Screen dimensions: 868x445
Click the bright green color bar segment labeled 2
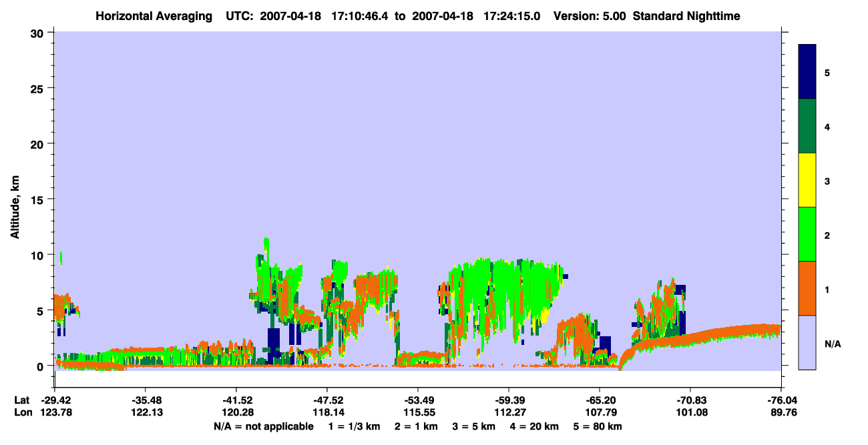coord(807,234)
